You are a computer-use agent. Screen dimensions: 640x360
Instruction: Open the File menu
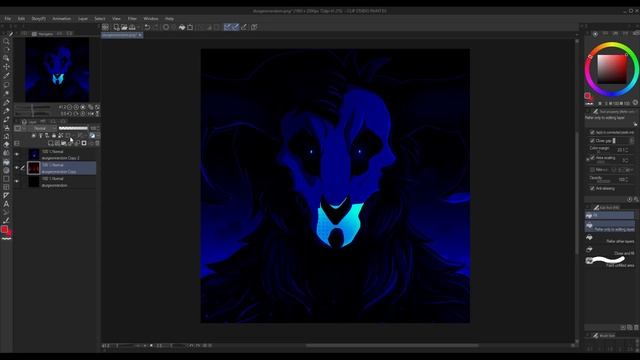tap(8, 19)
